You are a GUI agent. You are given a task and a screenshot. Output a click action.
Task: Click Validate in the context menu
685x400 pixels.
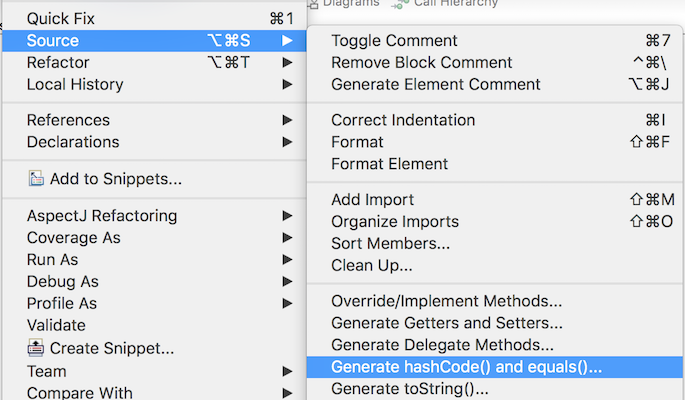click(x=56, y=326)
